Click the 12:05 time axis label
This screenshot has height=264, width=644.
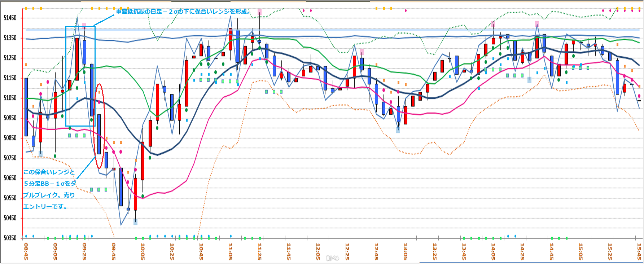(x=318, y=251)
